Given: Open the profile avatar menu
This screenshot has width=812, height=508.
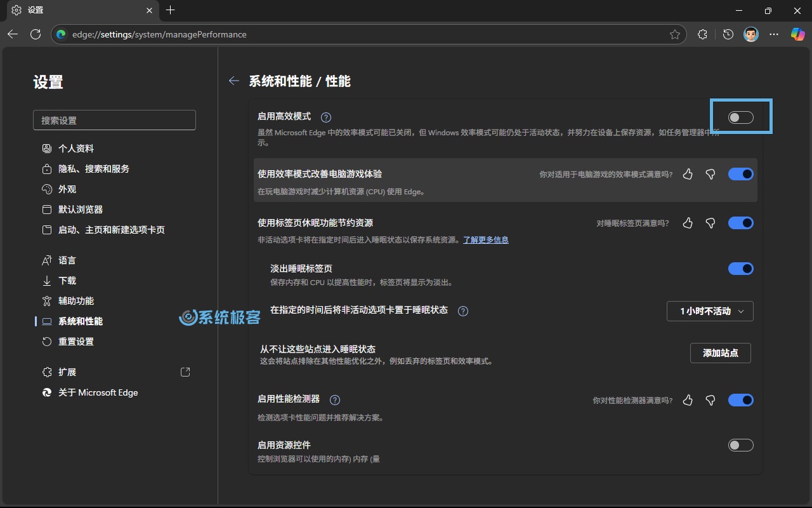Looking at the screenshot, I should click(x=751, y=34).
